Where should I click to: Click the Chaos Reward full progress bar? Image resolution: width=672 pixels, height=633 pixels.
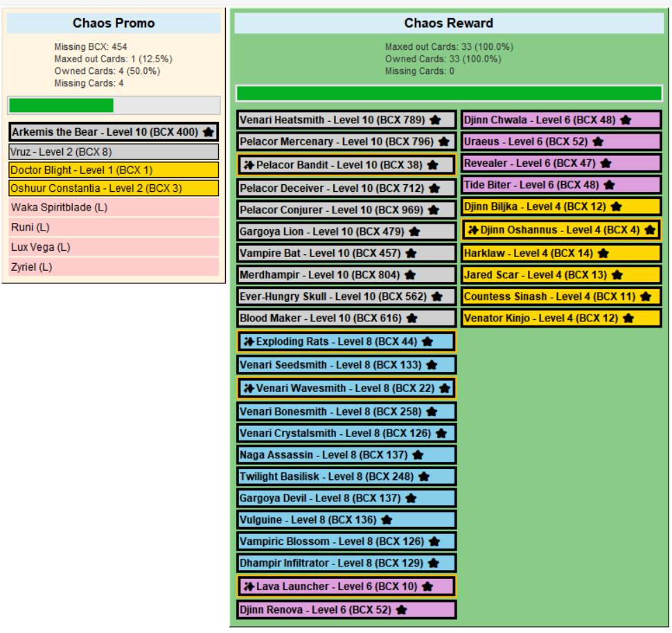[449, 93]
